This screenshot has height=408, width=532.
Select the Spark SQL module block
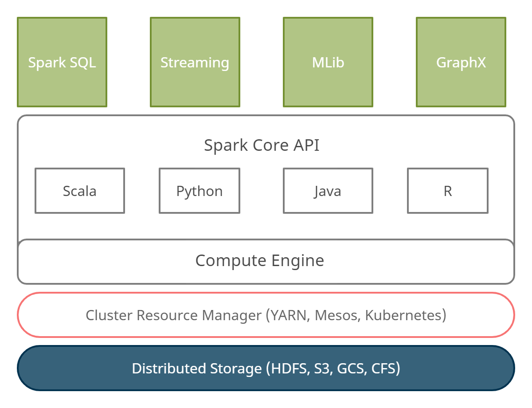click(62, 62)
